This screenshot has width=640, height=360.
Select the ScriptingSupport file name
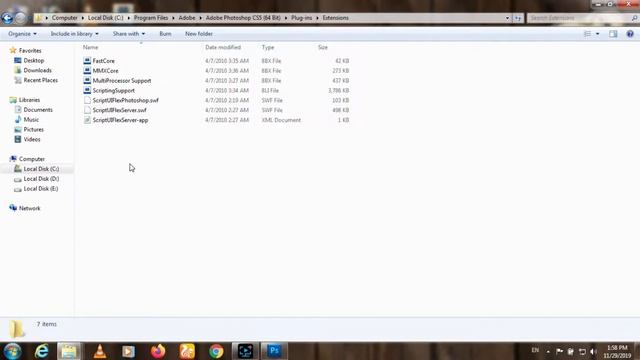point(113,90)
